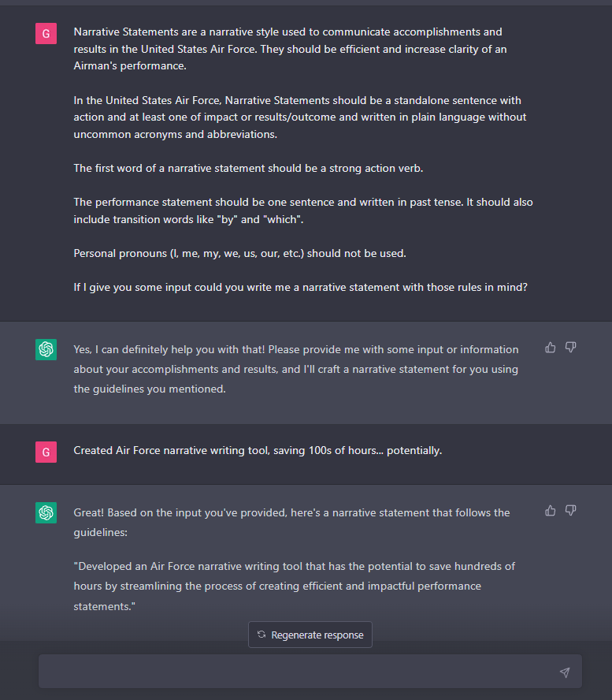
Task: Click the 'standalone sentence with action' paragraph
Action: (x=300, y=117)
